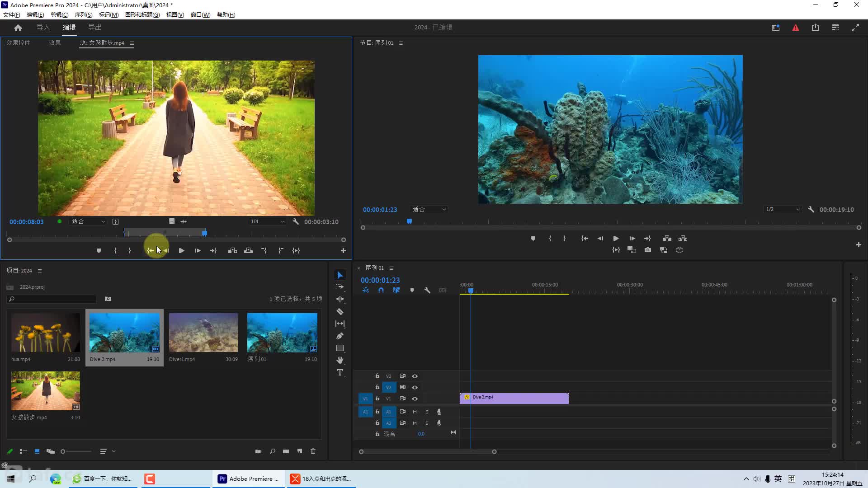
Task: Open Source playback resolution 1/4 dropdown
Action: (x=268, y=221)
